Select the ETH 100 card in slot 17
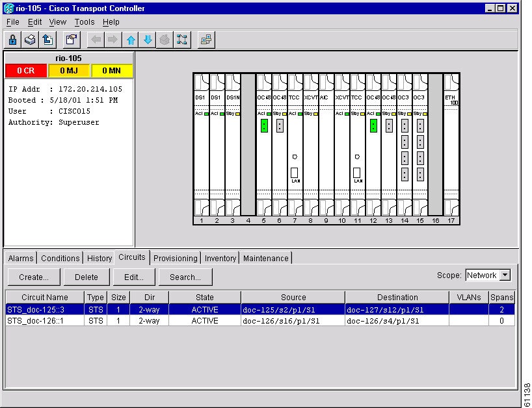The width and height of the screenshot is (532, 408). tap(451, 145)
